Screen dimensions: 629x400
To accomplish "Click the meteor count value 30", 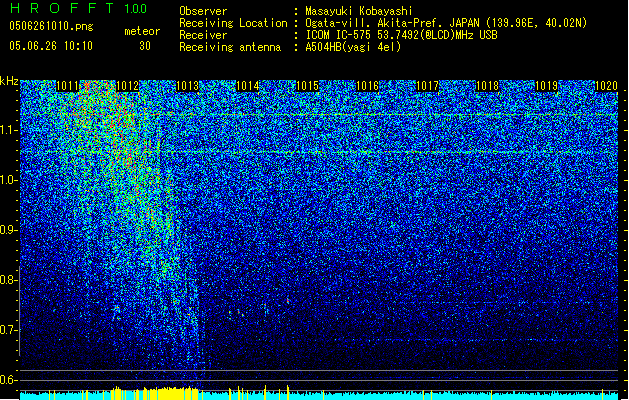I will [145, 46].
